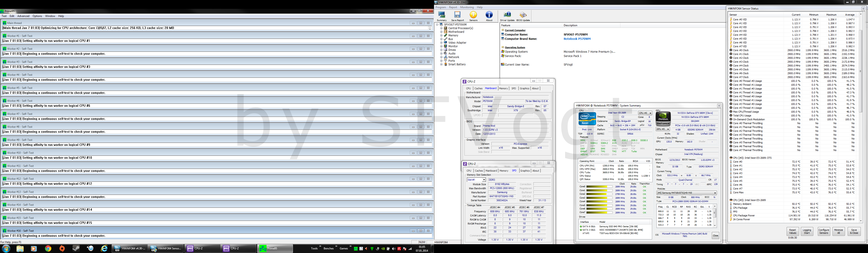Click the Core2 clock usage bar

click(x=599, y=194)
